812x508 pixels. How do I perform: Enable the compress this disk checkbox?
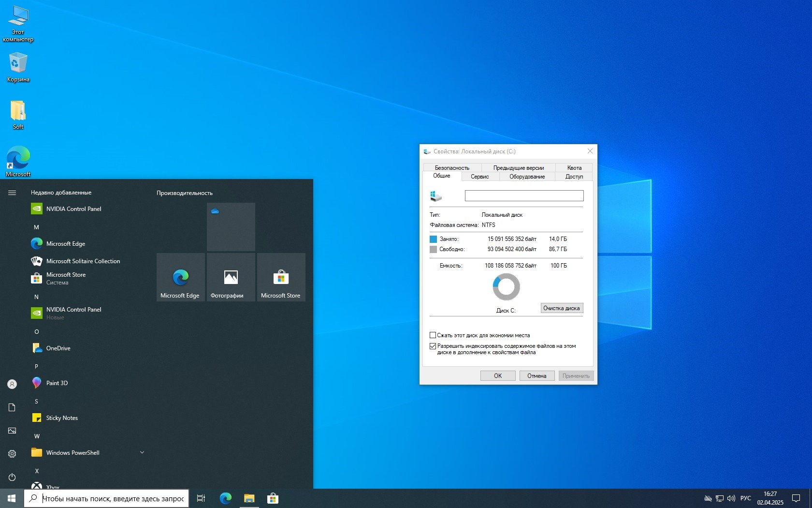[x=433, y=335]
